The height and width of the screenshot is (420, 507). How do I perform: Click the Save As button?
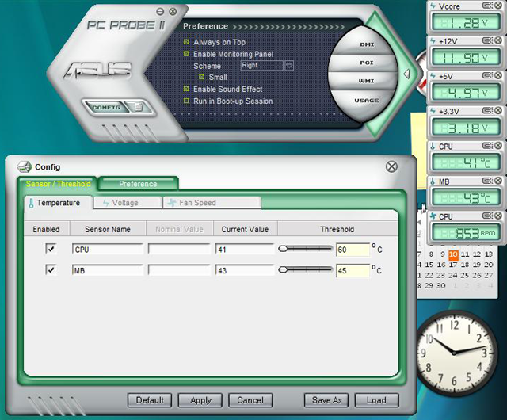tap(326, 400)
